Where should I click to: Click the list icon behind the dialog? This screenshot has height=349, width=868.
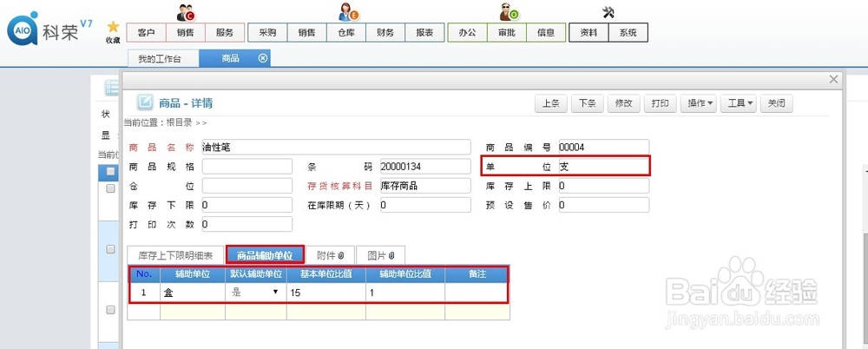[112, 88]
